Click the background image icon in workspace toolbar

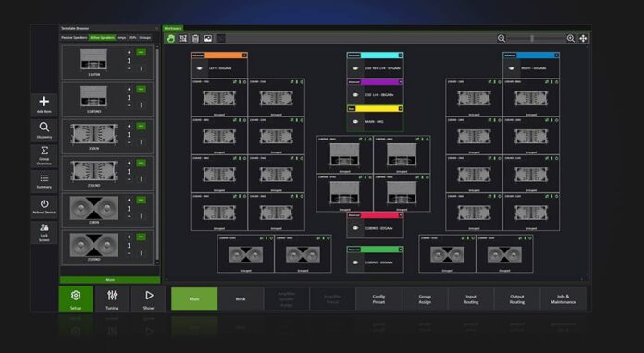coord(208,39)
